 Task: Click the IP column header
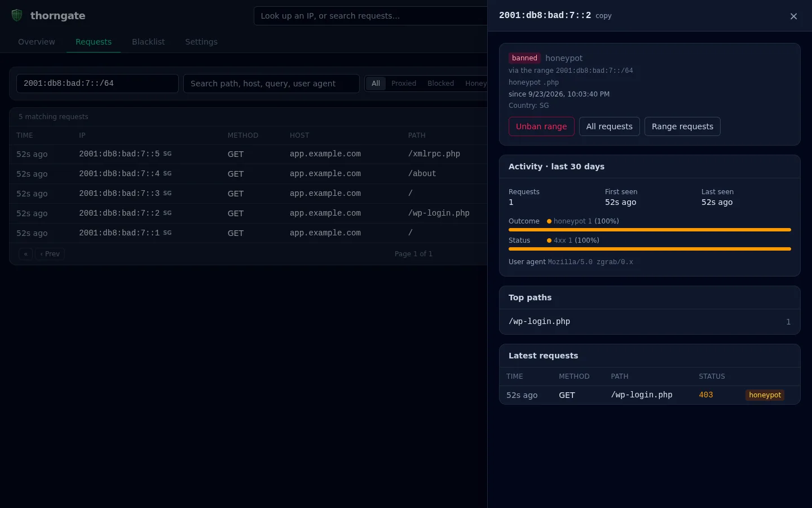coord(82,135)
